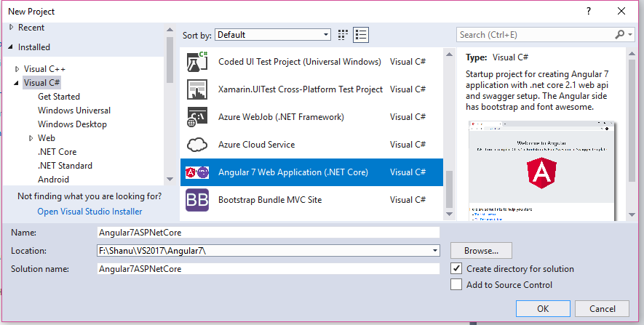This screenshot has width=644, height=325.
Task: Select Azure Cloud Service template text
Action: (x=257, y=145)
